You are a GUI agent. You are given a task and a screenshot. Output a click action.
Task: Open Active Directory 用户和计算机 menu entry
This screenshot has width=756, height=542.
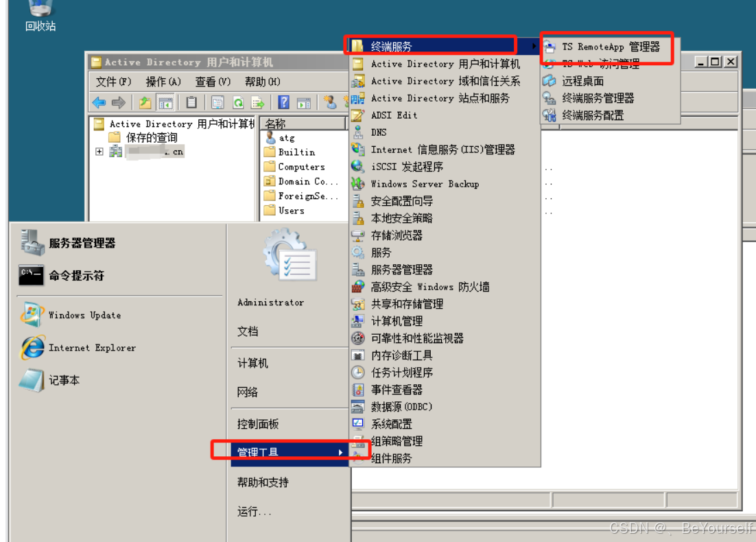click(444, 64)
